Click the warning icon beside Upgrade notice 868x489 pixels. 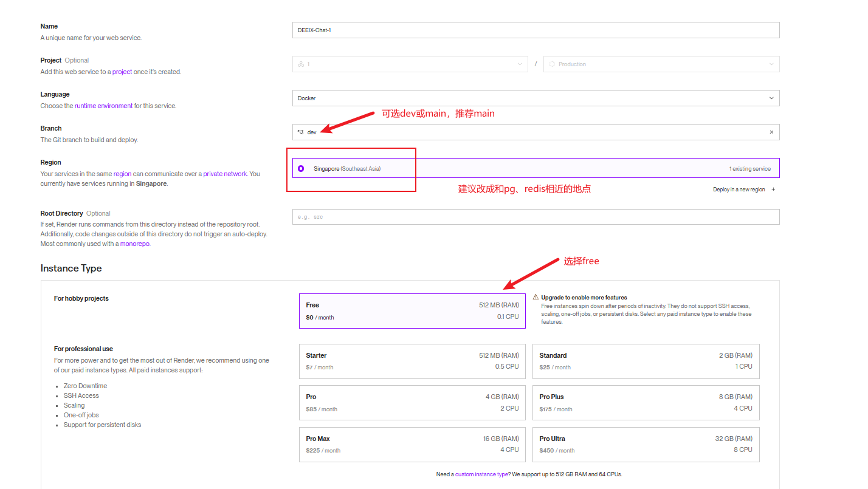point(536,297)
